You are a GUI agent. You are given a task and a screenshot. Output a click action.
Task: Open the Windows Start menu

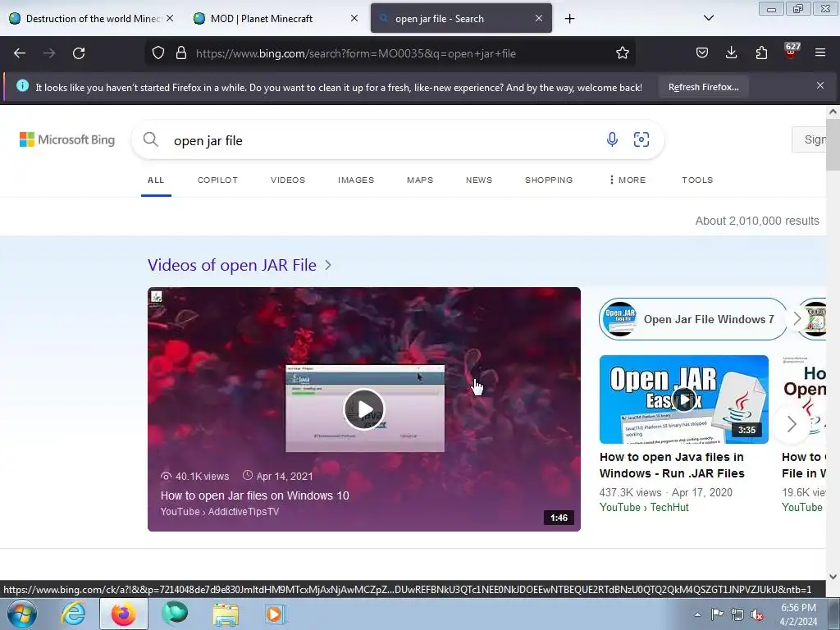[x=22, y=614]
